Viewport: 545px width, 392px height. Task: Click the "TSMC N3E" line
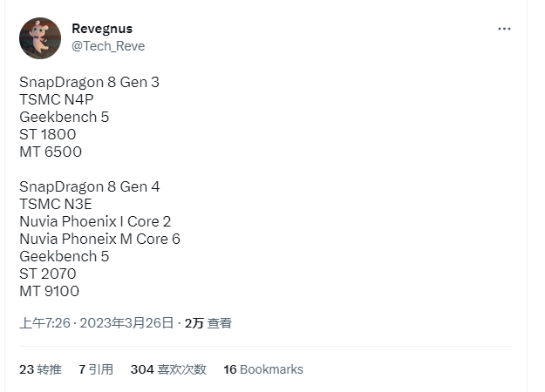point(56,204)
